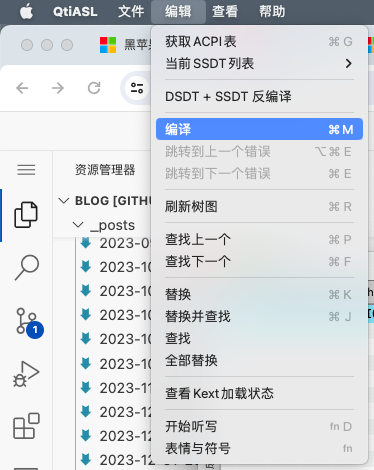This screenshot has width=374, height=470.
Task: Choose 获取 ACPI 表 from menu
Action: 259,42
